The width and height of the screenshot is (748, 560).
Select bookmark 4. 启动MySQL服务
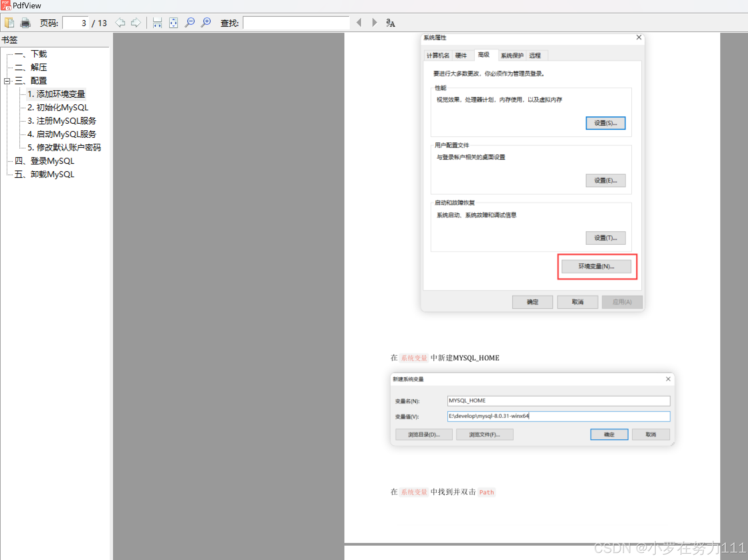tap(62, 134)
